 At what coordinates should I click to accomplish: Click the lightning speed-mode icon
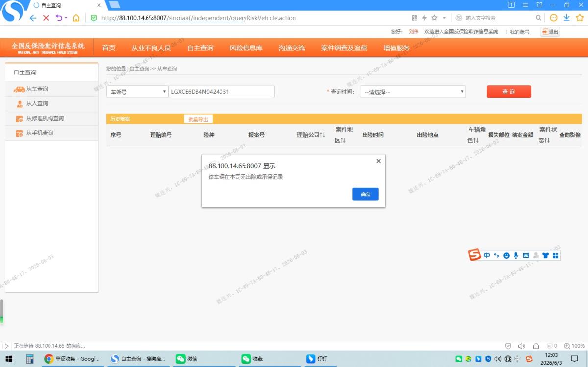coord(424,18)
